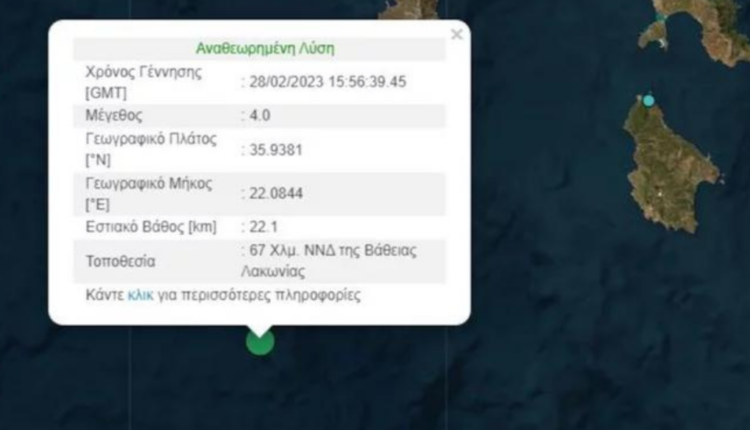The image size is (750, 430).
Task: Close the earthquake info popup
Action: [457, 34]
